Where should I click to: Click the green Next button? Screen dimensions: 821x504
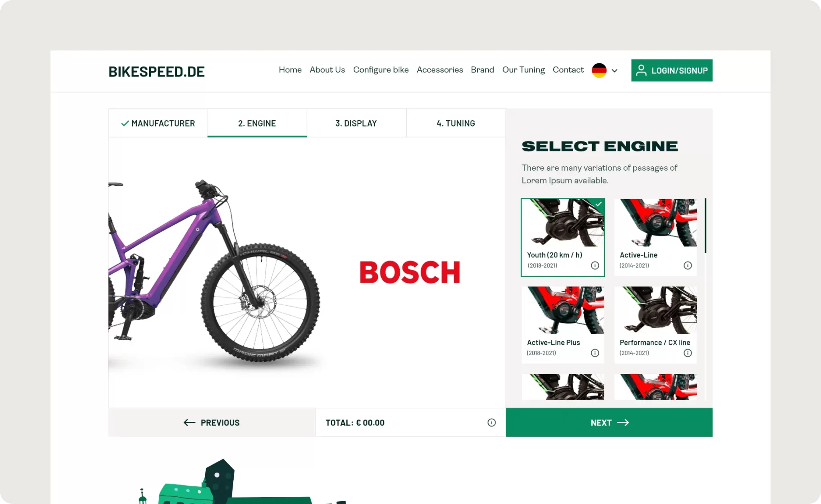[x=609, y=422]
